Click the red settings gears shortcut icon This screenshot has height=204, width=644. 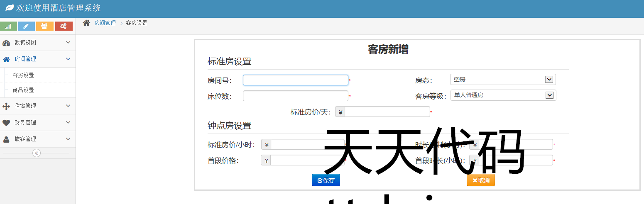pyautogui.click(x=64, y=26)
